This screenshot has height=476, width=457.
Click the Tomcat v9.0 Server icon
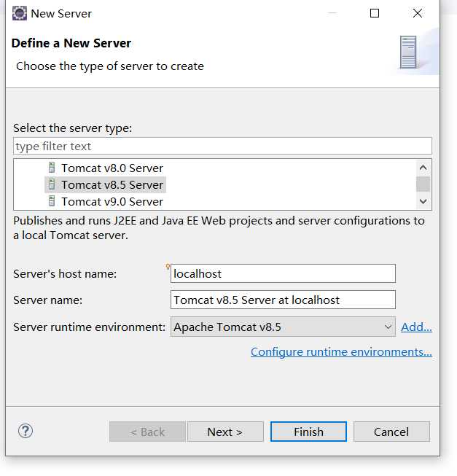tap(52, 201)
